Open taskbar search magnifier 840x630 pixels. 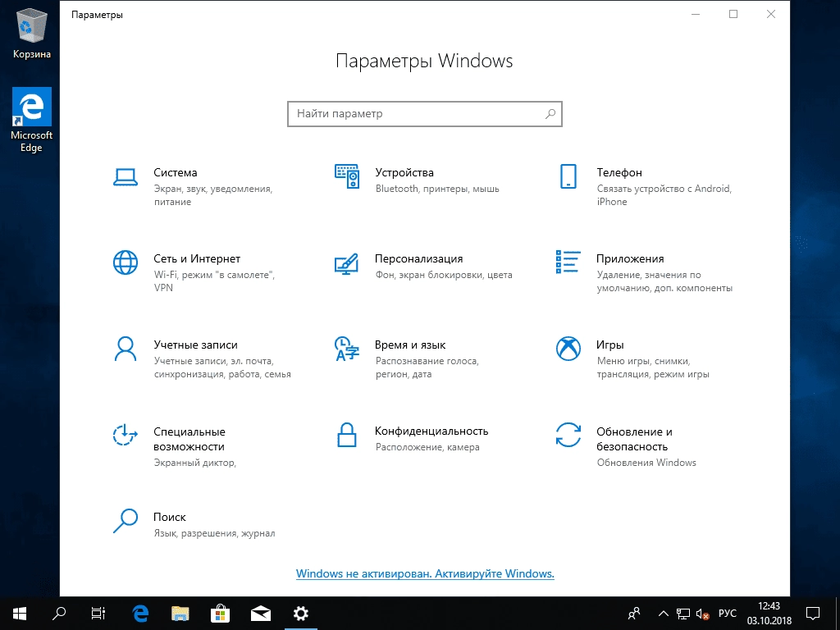tap(59, 614)
